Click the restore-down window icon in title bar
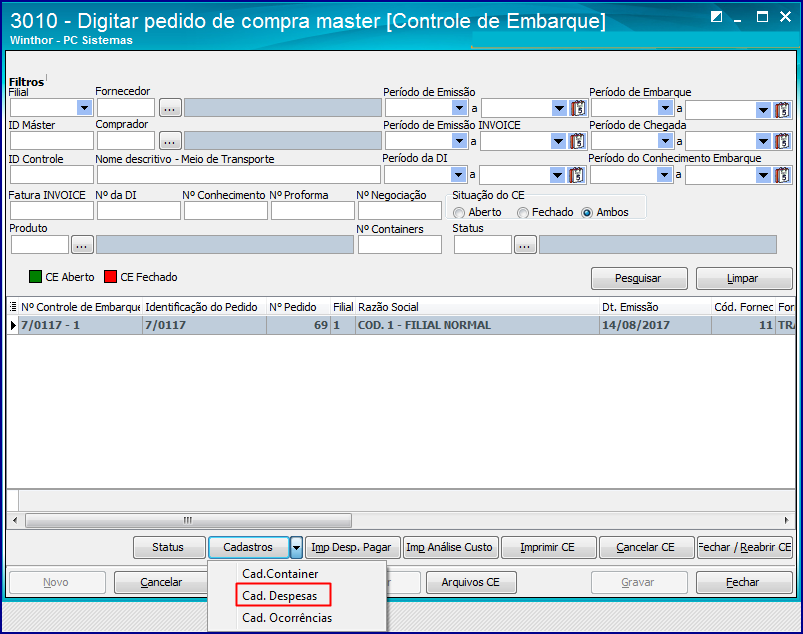Image resolution: width=803 pixels, height=634 pixels. click(716, 17)
